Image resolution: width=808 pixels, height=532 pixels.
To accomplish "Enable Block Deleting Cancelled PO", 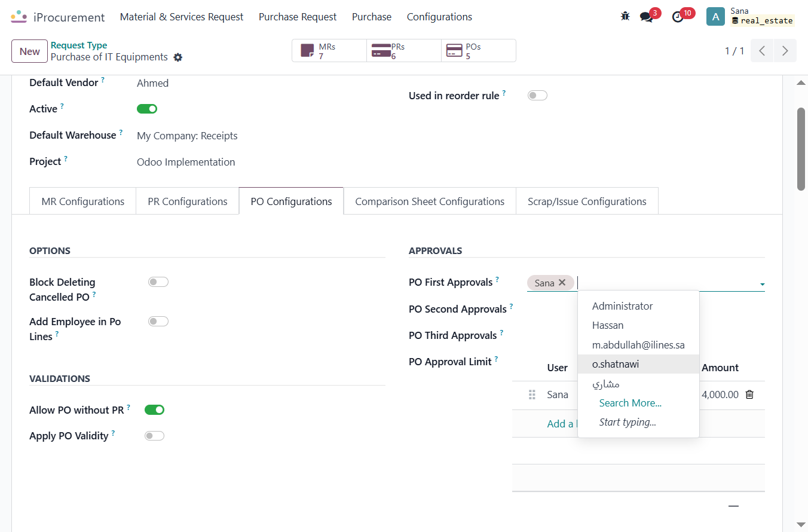I will (158, 282).
